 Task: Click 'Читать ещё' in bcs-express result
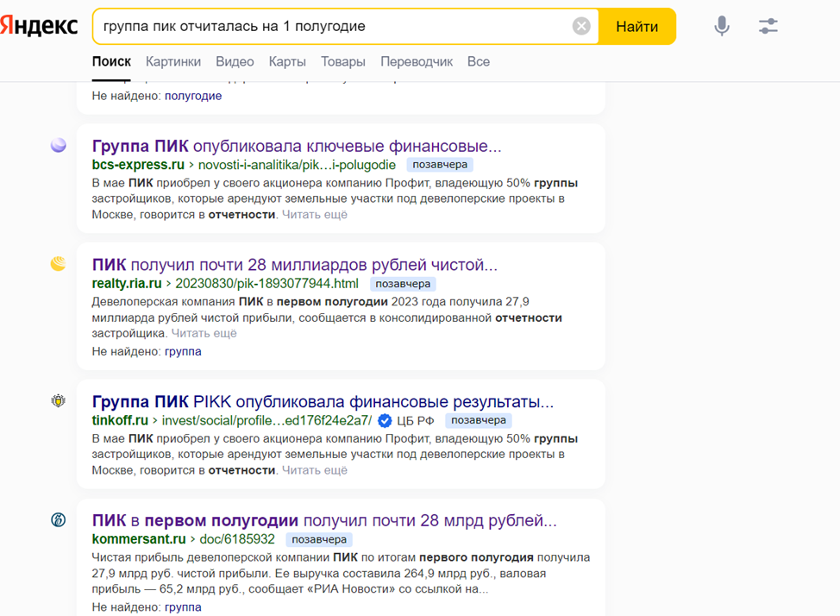(x=315, y=215)
